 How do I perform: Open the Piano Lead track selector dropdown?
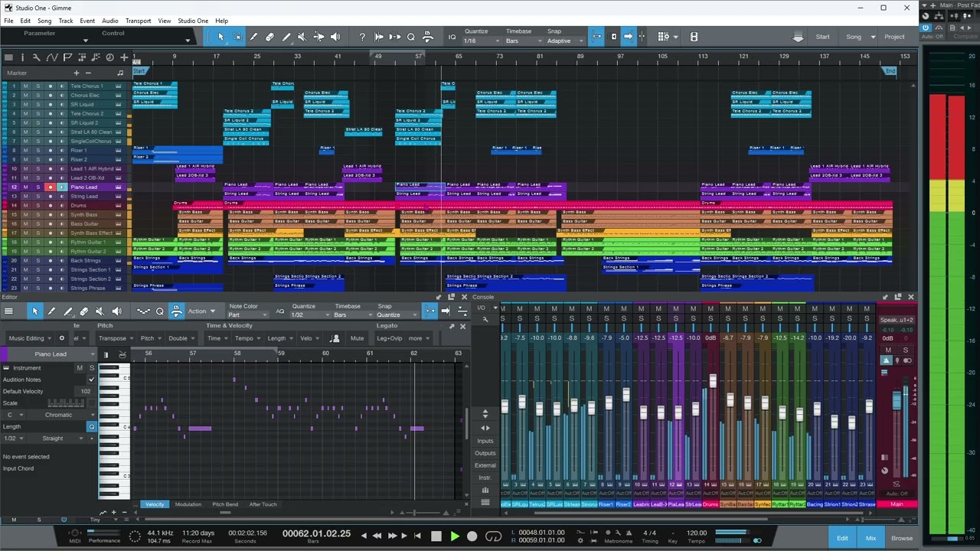pos(52,354)
